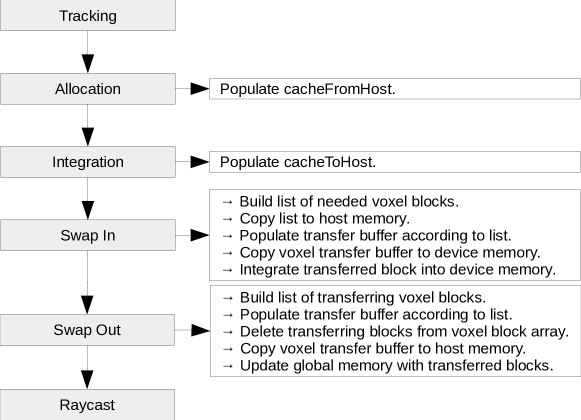Select the Swap In box
Screen dimensions: 581x420
tap(88, 235)
